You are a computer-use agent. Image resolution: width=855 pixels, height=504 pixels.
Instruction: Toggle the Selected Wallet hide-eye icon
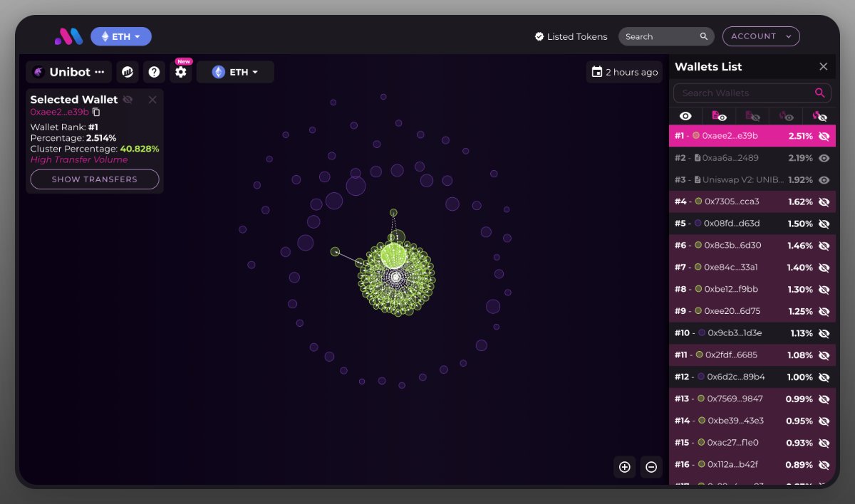[x=128, y=100]
